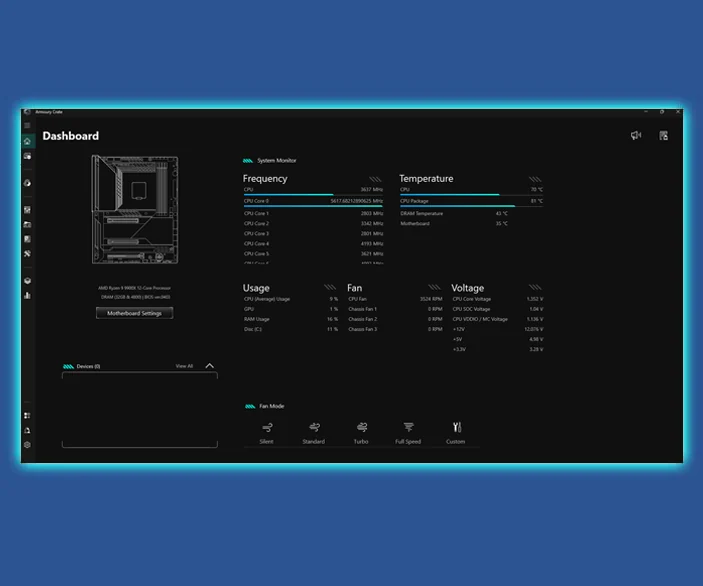Open Settings via the gear icon
This screenshot has height=586, width=703.
pos(27,445)
